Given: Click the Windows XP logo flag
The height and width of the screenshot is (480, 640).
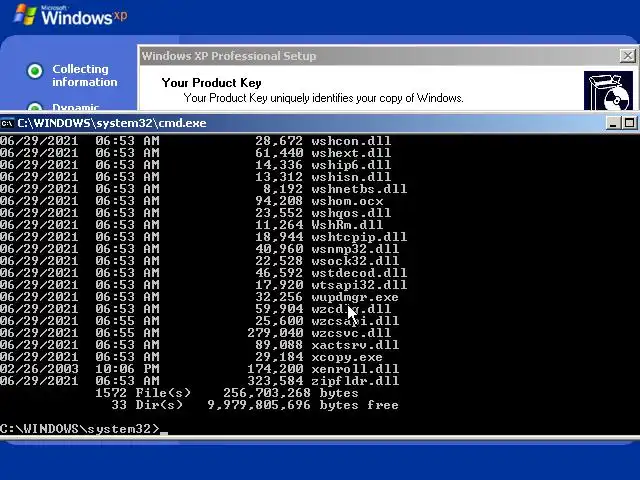Looking at the screenshot, I should click(25, 15).
